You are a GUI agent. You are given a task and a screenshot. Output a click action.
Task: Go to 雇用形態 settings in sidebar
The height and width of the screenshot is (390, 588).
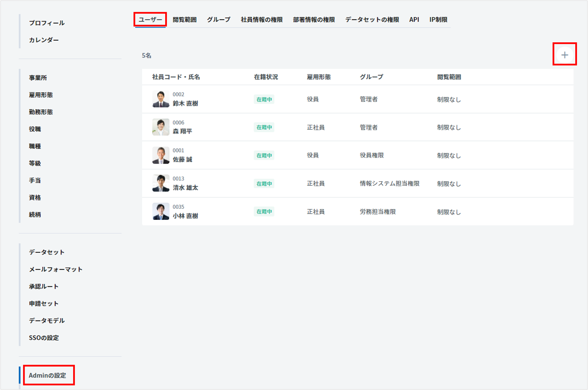click(x=41, y=95)
